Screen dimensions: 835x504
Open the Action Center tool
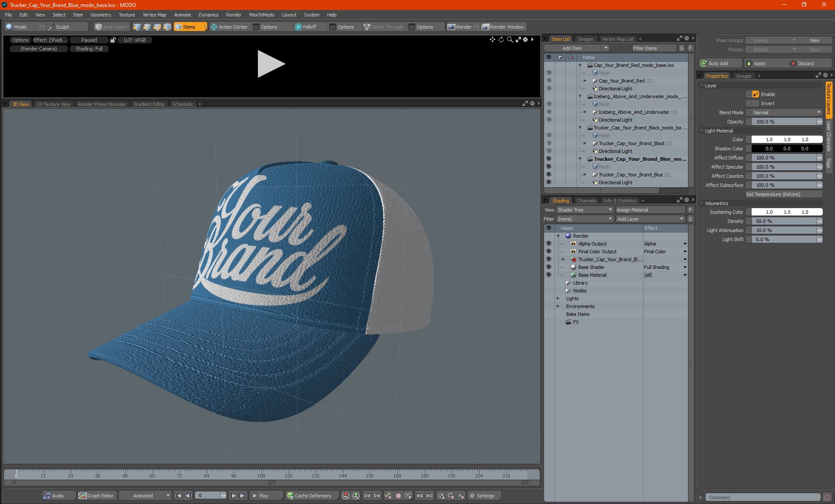pyautogui.click(x=229, y=27)
